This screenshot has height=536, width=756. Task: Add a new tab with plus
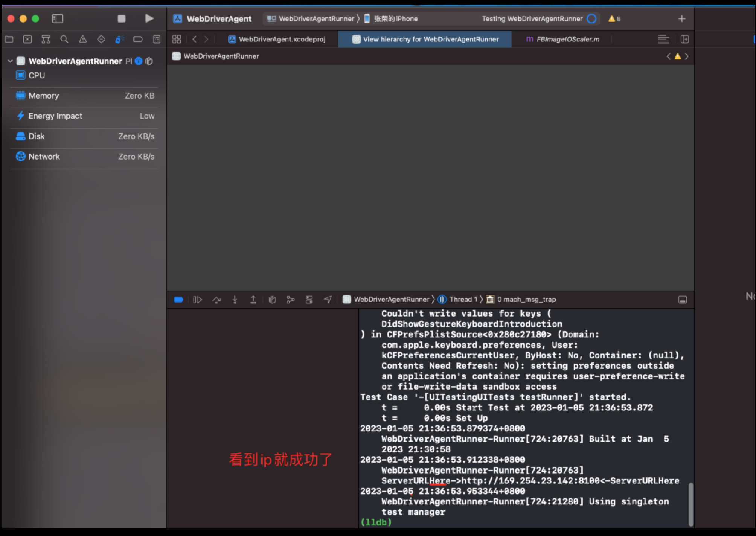682,18
